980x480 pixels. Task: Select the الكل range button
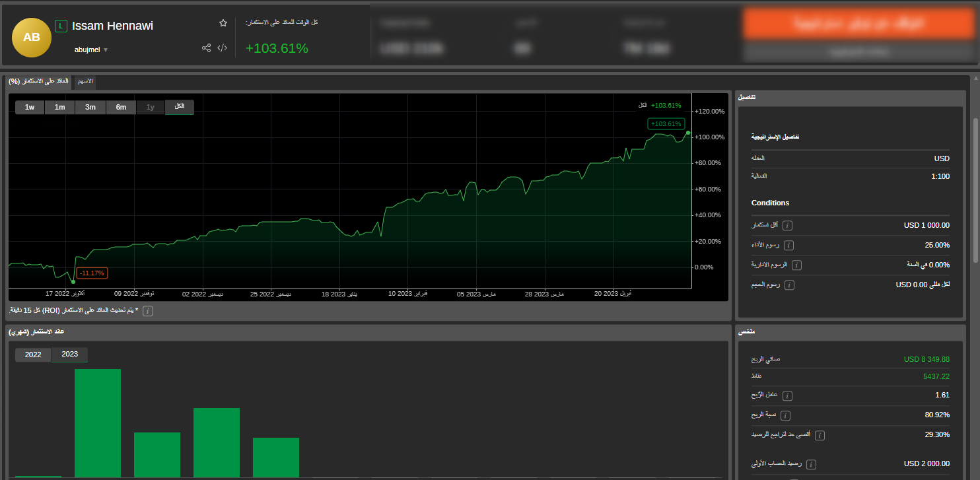click(x=180, y=107)
